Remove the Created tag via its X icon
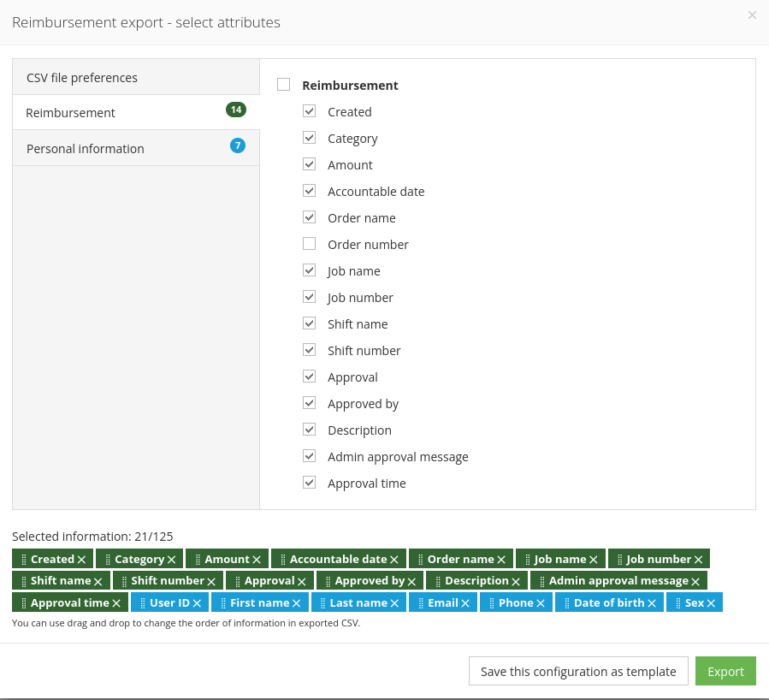The height and width of the screenshot is (700, 769). 81,559
